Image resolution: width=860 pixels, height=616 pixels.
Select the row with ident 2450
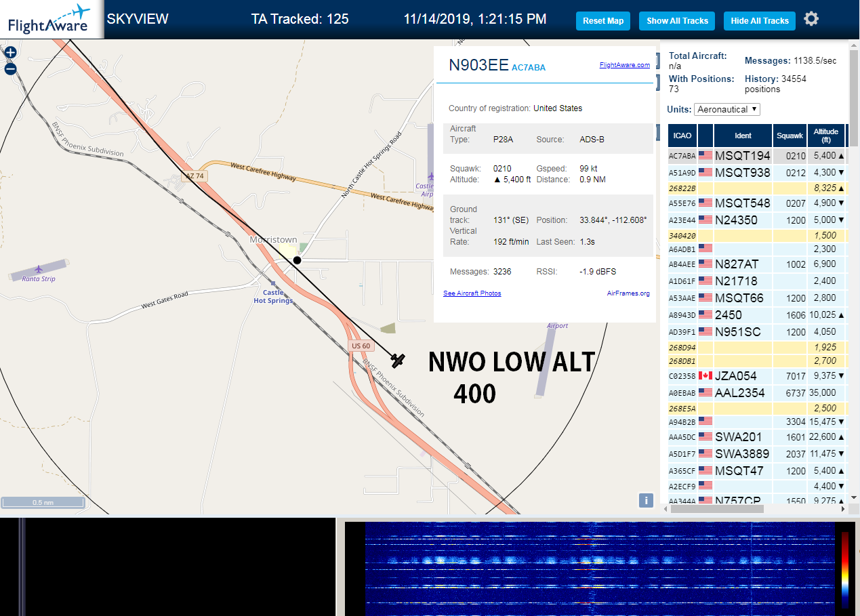coord(757,315)
